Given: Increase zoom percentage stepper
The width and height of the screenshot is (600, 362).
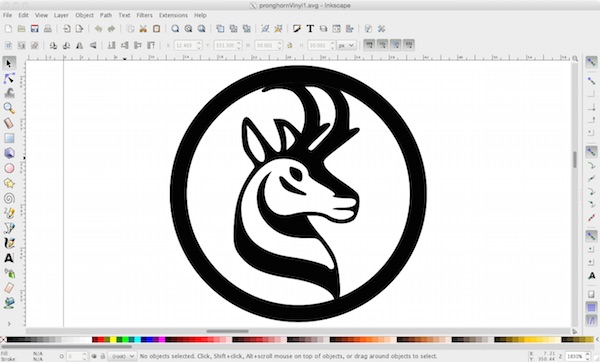Looking at the screenshot, I should point(588,354).
